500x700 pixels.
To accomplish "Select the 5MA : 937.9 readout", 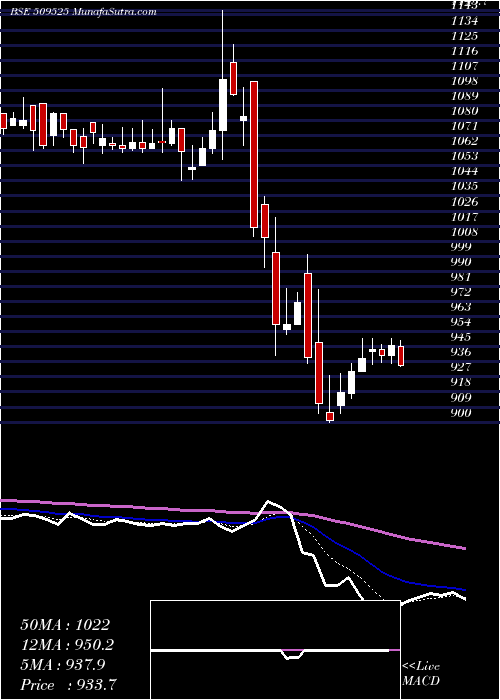I will pyautogui.click(x=63, y=665).
